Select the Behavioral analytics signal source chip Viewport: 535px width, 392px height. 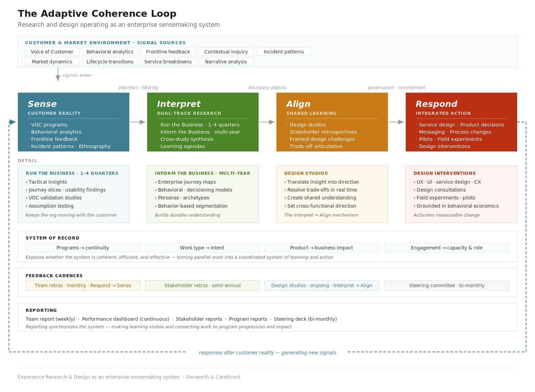(110, 52)
